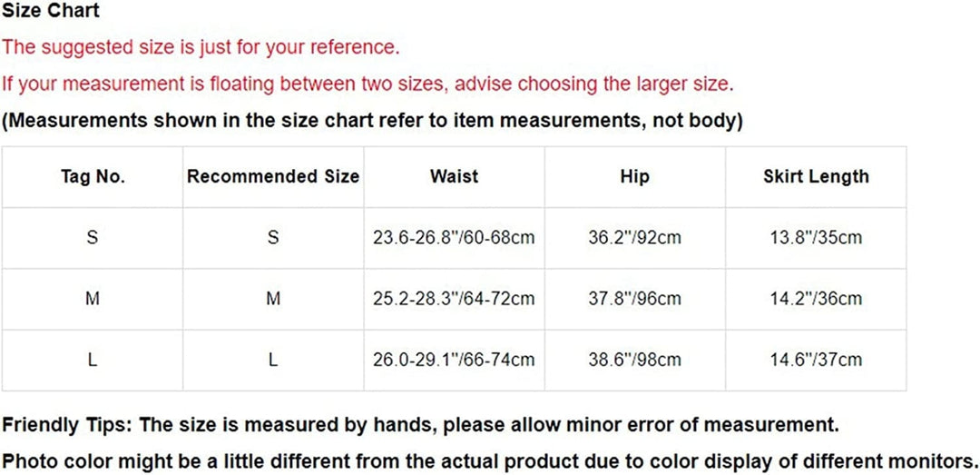Image resolution: width=980 pixels, height=475 pixels.
Task: Select the L tag number cell
Action: tap(93, 360)
